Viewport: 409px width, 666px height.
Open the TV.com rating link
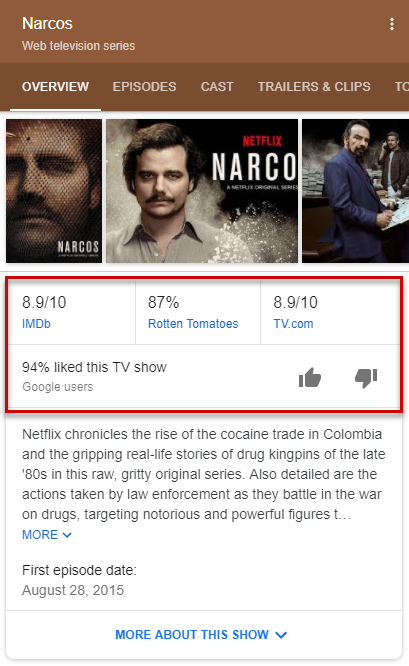coord(293,324)
